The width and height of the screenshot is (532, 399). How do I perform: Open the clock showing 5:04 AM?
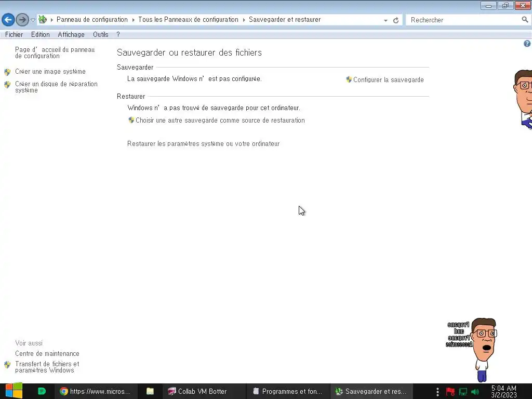point(504,391)
